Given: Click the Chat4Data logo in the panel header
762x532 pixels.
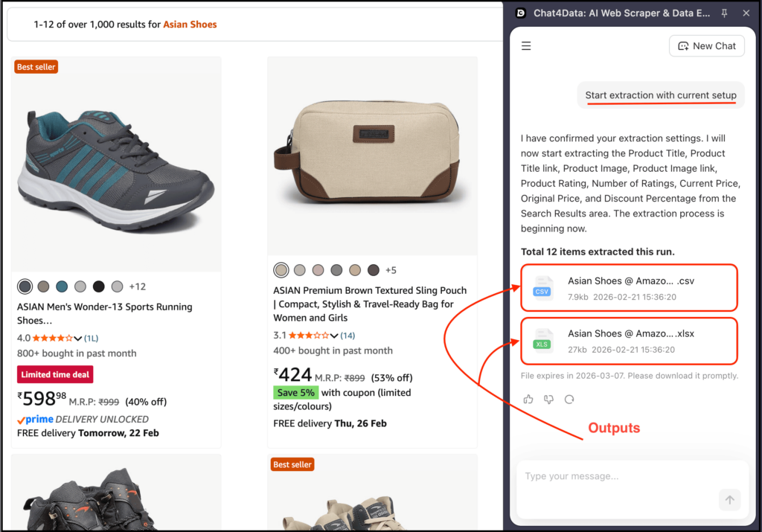Looking at the screenshot, I should point(519,13).
